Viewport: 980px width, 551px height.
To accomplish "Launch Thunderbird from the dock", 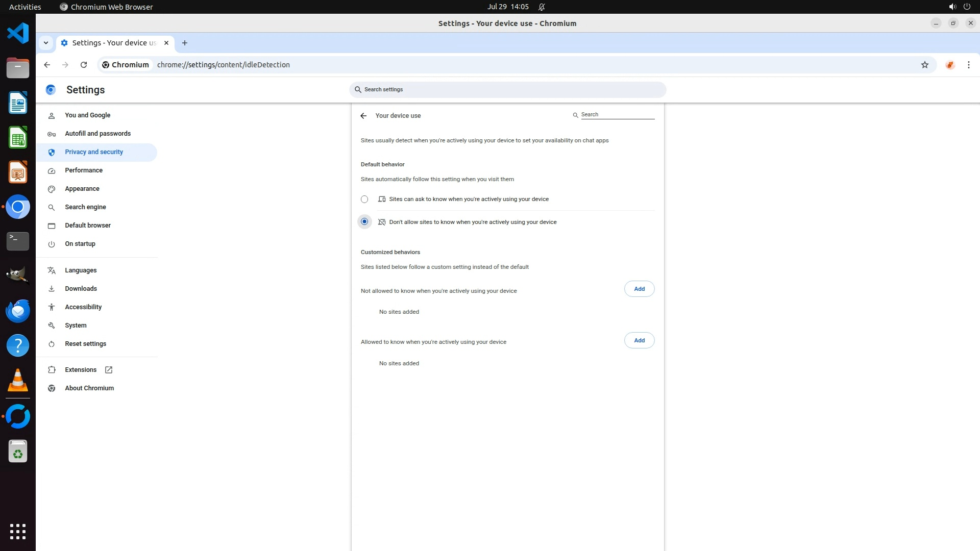I will (x=18, y=311).
